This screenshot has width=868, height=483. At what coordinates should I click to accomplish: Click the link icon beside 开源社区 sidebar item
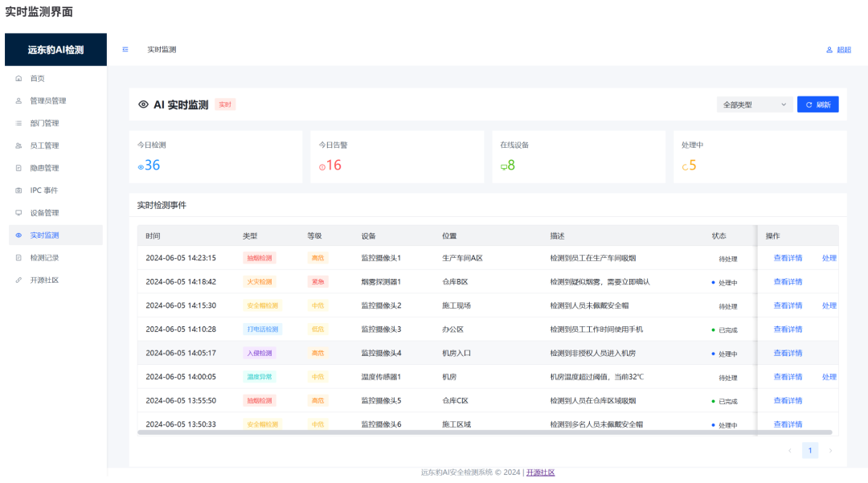[18, 280]
